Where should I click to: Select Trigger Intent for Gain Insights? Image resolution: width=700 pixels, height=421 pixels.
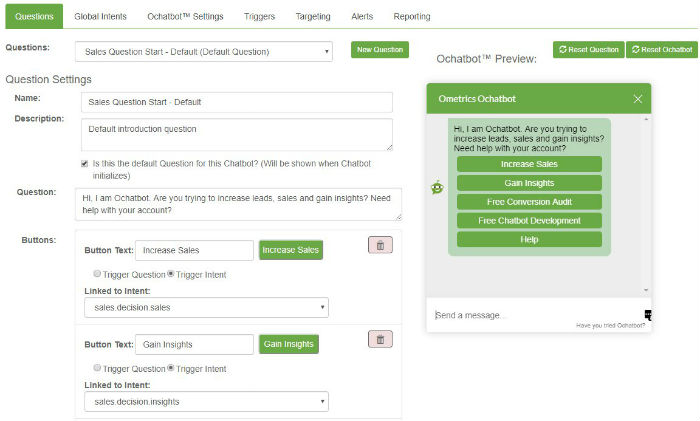click(x=170, y=367)
